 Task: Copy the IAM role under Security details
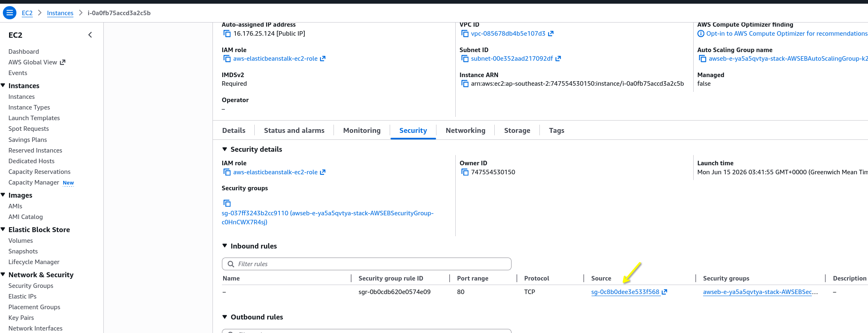pos(227,172)
